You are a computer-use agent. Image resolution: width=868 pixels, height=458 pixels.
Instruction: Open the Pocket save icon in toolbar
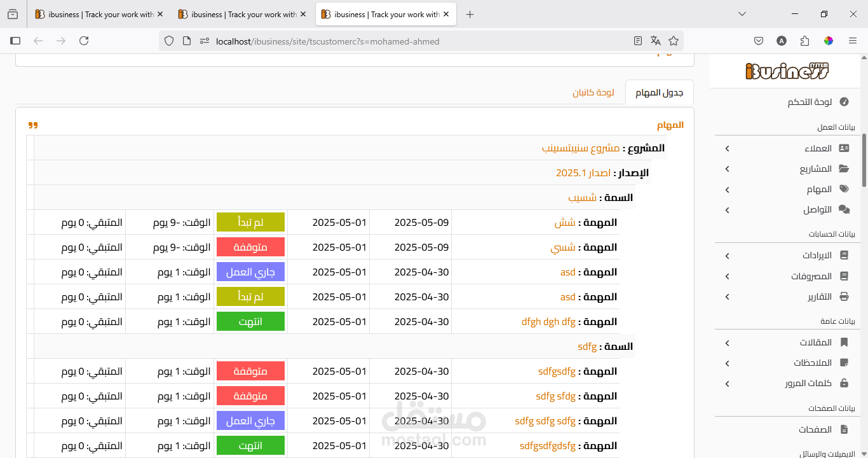click(x=759, y=41)
